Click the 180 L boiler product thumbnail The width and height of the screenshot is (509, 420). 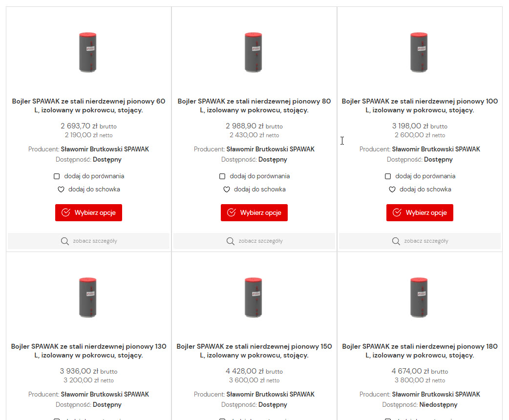[420, 297]
